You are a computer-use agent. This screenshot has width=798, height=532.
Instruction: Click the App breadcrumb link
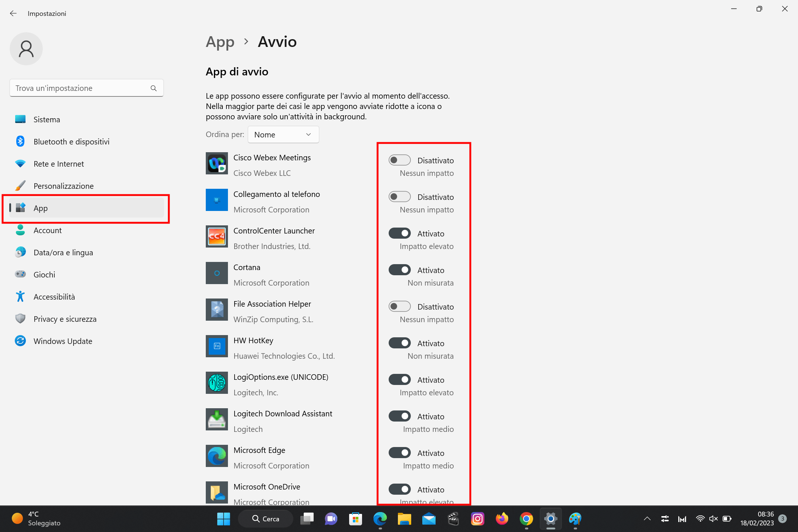pos(220,42)
